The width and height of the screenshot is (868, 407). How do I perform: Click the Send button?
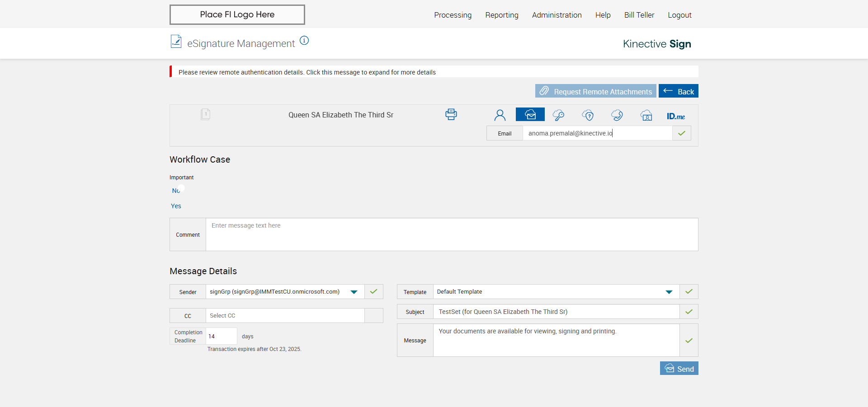(x=679, y=369)
